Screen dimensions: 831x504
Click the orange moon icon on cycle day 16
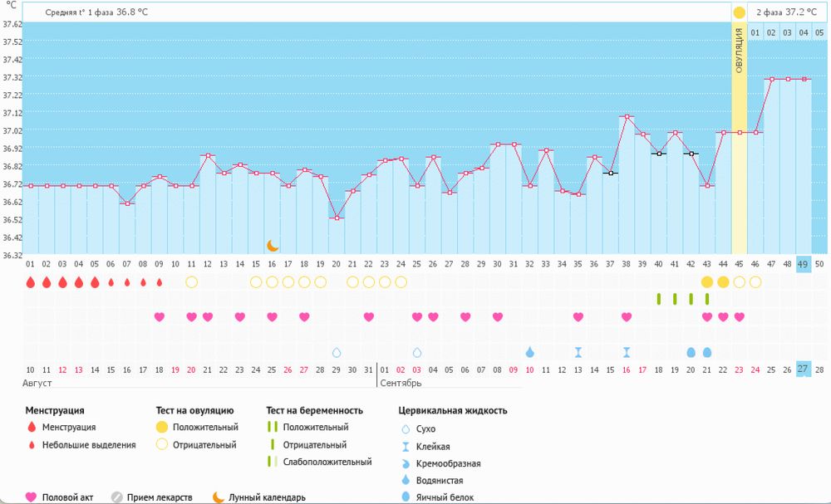(x=273, y=245)
